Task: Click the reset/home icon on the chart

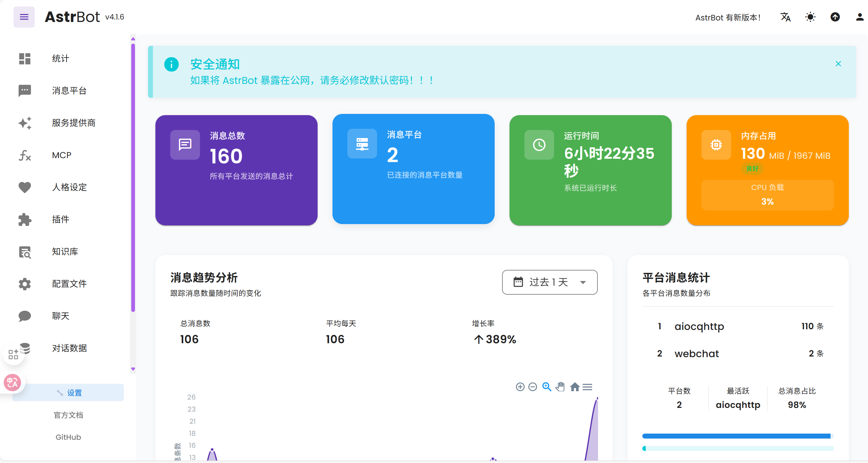Action: tap(575, 387)
